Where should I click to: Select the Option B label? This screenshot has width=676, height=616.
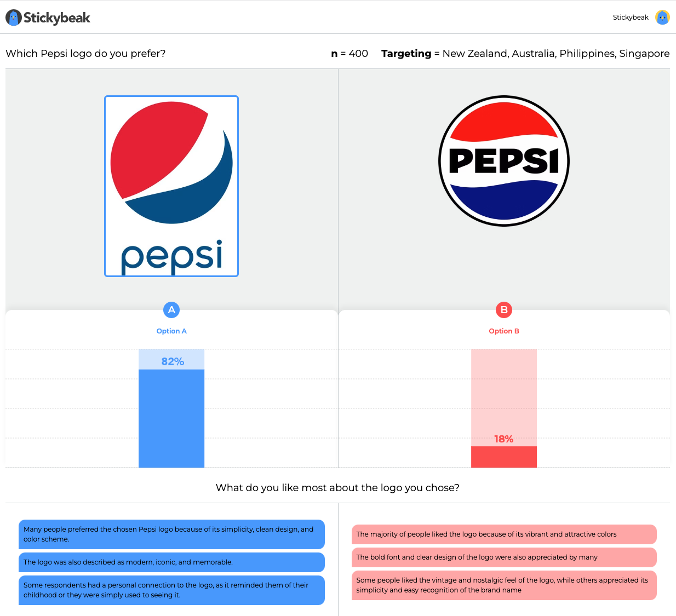coord(504,331)
